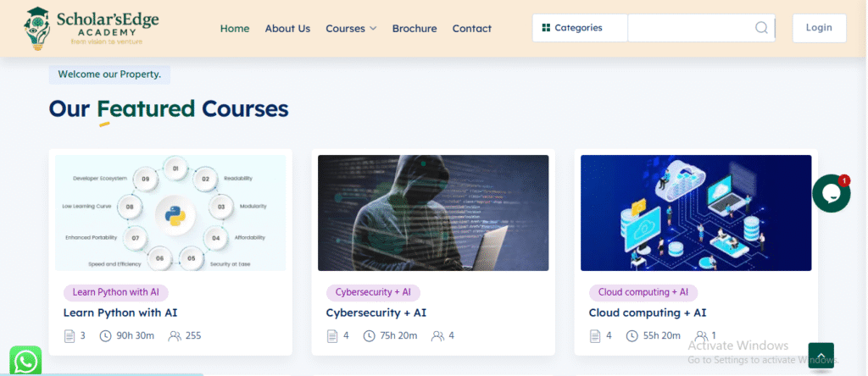868x376 pixels.
Task: Open the live chat bubble widget
Action: pyautogui.click(x=830, y=193)
